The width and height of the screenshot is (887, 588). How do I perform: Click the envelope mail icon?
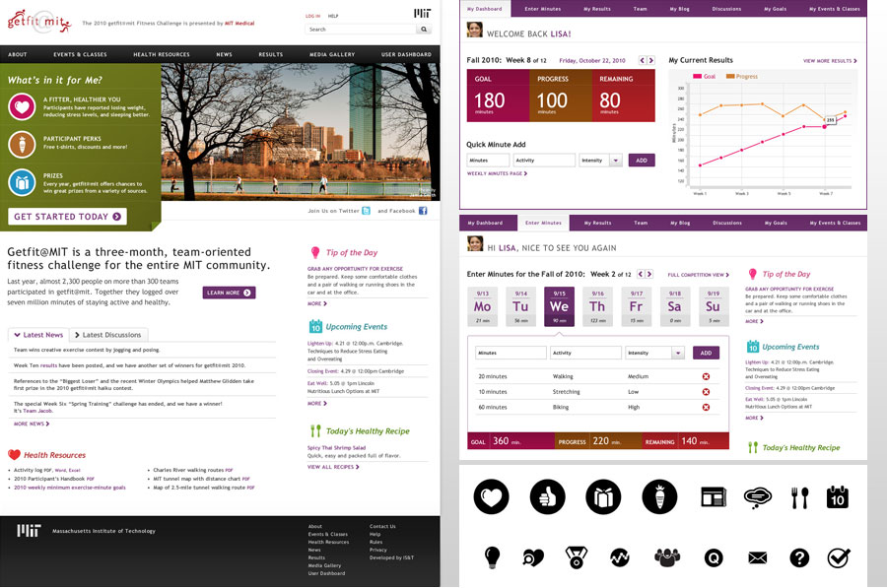click(x=757, y=558)
